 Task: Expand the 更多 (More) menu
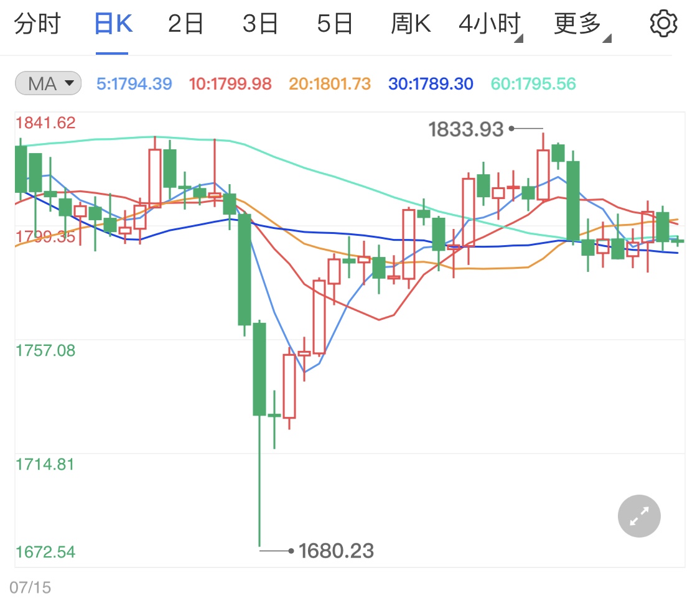click(579, 23)
